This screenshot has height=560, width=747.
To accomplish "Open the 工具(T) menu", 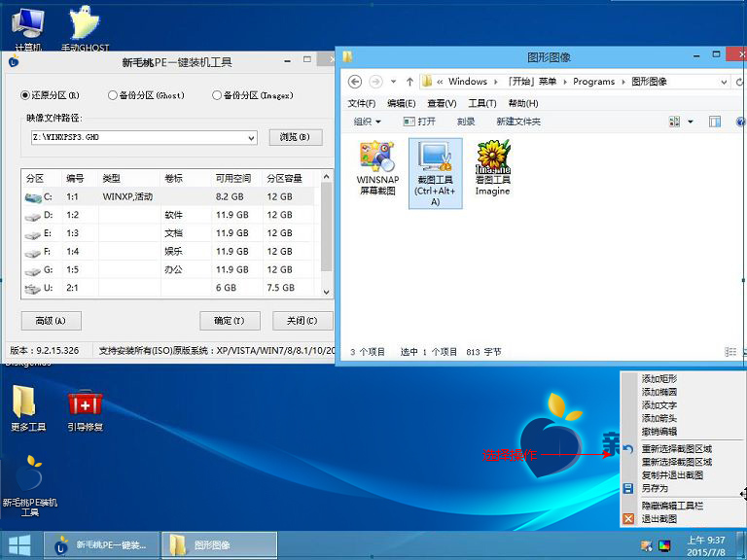I will 482,103.
